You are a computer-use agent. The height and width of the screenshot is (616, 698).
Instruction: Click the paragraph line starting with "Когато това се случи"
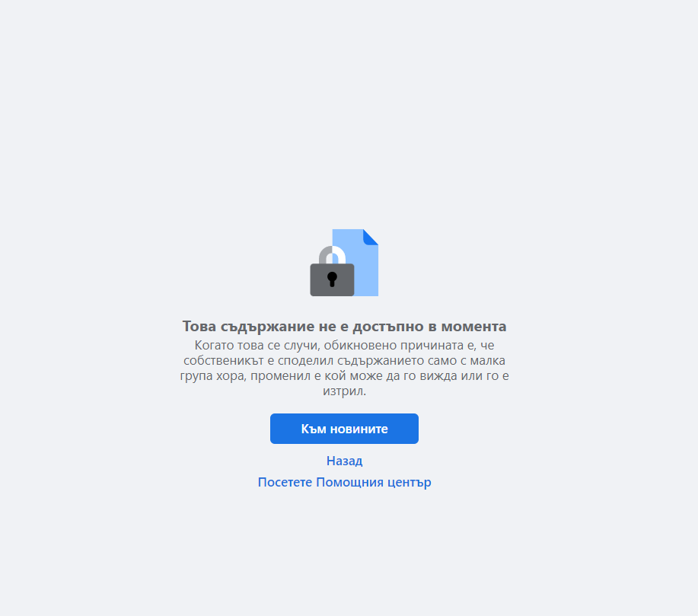pos(344,345)
